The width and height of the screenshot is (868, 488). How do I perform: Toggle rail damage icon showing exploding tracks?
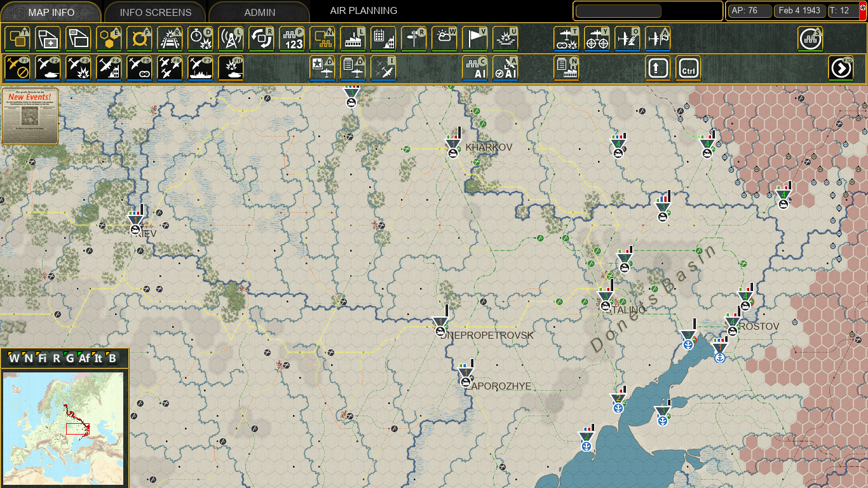coord(170,39)
